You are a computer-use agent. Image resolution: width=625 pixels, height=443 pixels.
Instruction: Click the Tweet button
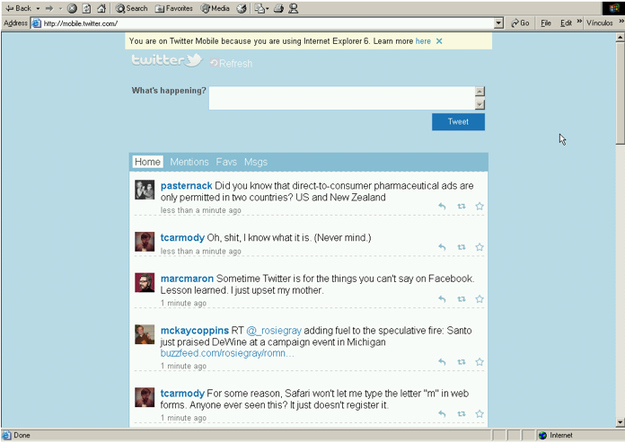coord(458,122)
